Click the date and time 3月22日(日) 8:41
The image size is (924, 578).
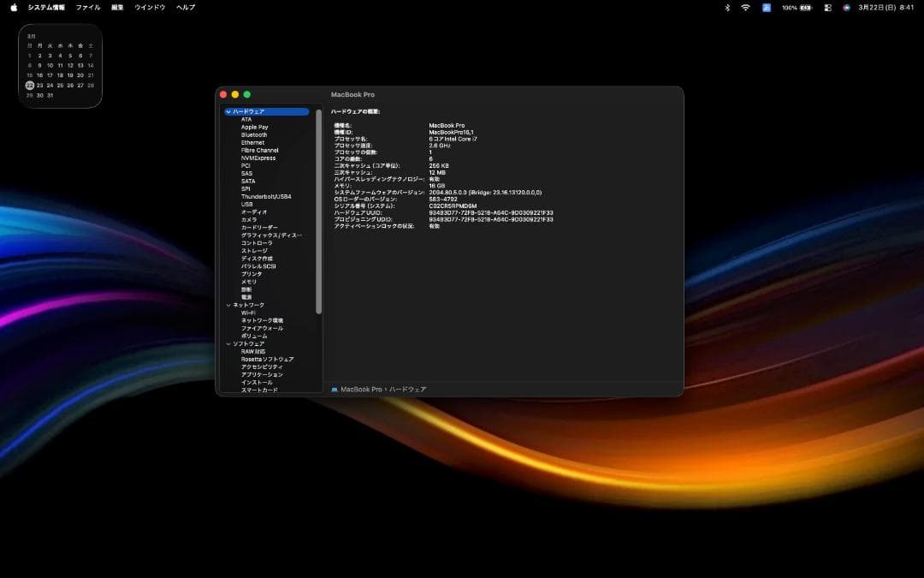pos(885,8)
